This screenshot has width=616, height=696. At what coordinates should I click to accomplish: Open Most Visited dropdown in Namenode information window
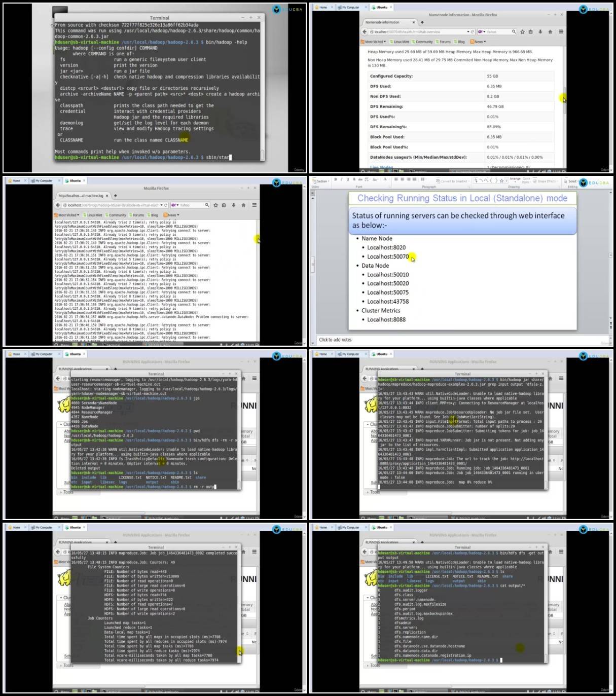pos(374,42)
